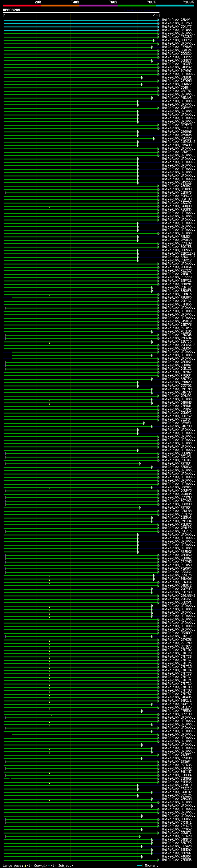Image resolution: width=197 pixels, height=868 pixels.
Task: Open hit UniRef100_Q7XM41
Action: pyautogui.click(x=177, y=822)
